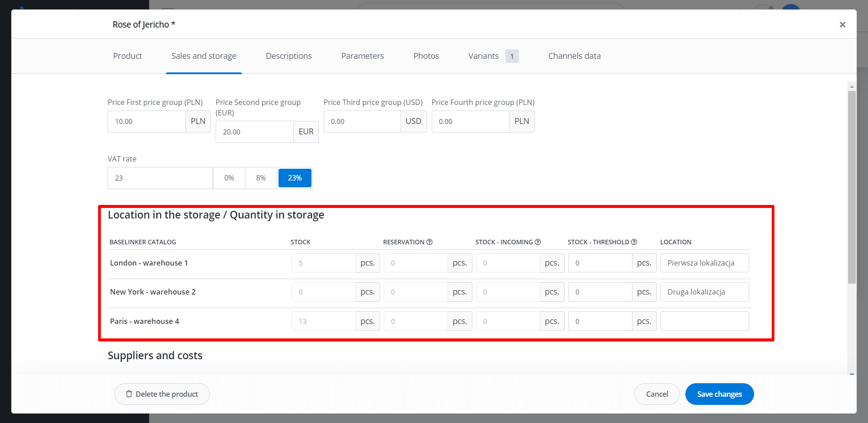This screenshot has width=868, height=423.
Task: Click Paris warehouse 4 incoming stock field
Action: pos(508,321)
